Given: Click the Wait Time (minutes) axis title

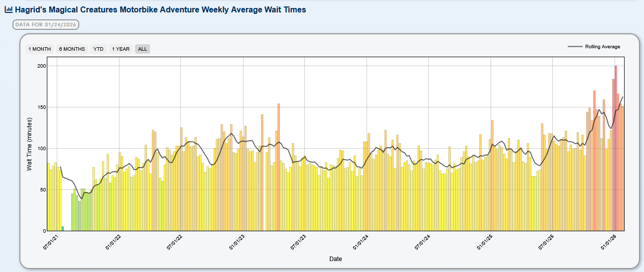Looking at the screenshot, I should [x=29, y=144].
